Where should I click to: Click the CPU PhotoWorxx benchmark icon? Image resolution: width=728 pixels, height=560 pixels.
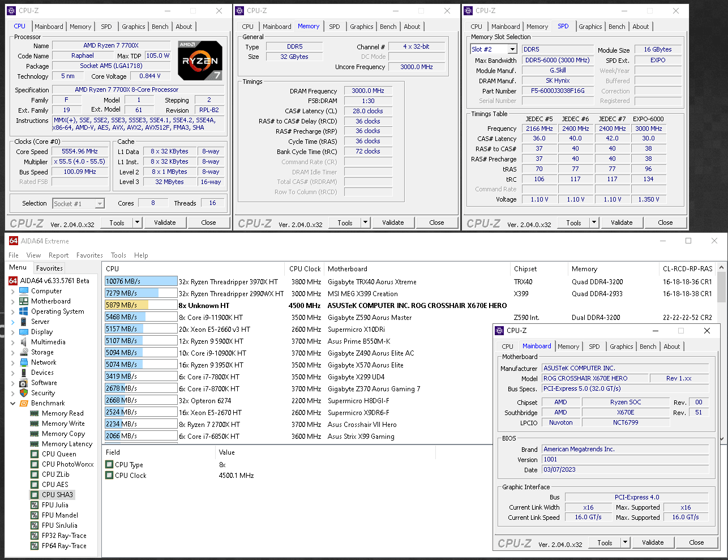(x=35, y=464)
